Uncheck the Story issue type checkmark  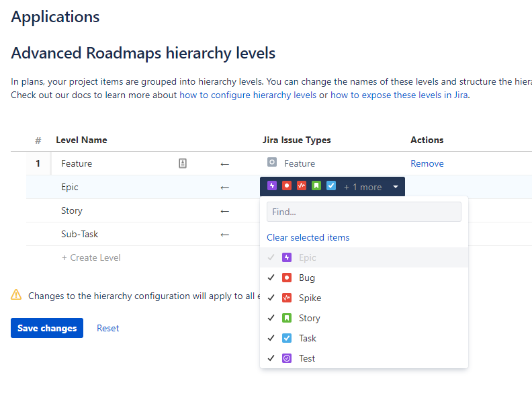pyautogui.click(x=271, y=318)
